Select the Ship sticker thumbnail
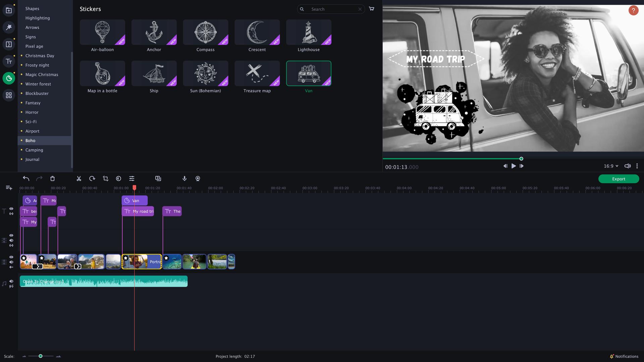 coord(154,73)
